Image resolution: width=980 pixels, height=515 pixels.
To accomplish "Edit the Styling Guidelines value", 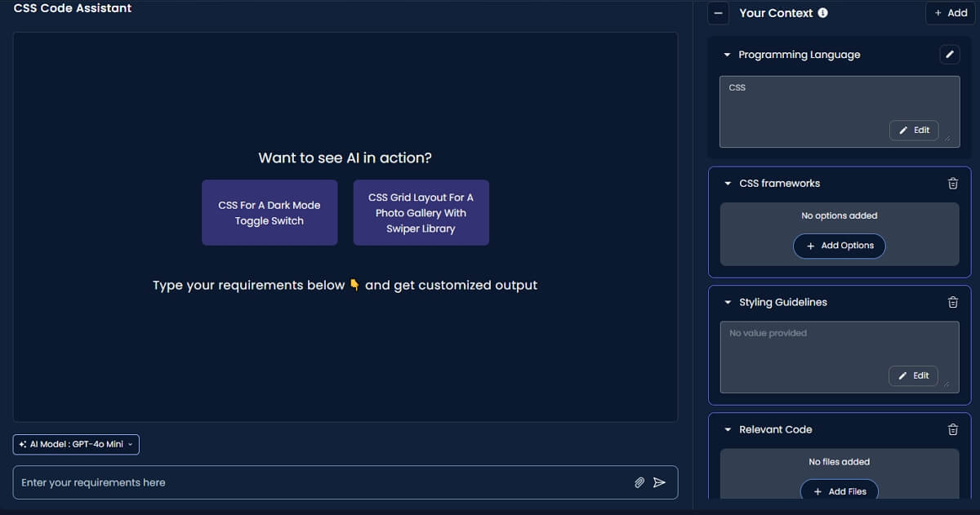I will pos(913,375).
